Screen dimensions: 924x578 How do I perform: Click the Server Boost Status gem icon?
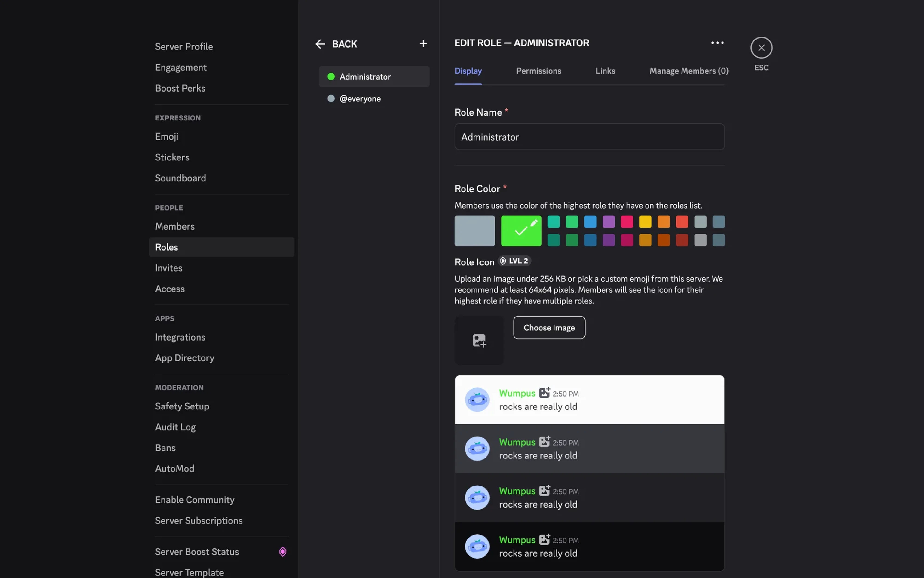point(283,552)
